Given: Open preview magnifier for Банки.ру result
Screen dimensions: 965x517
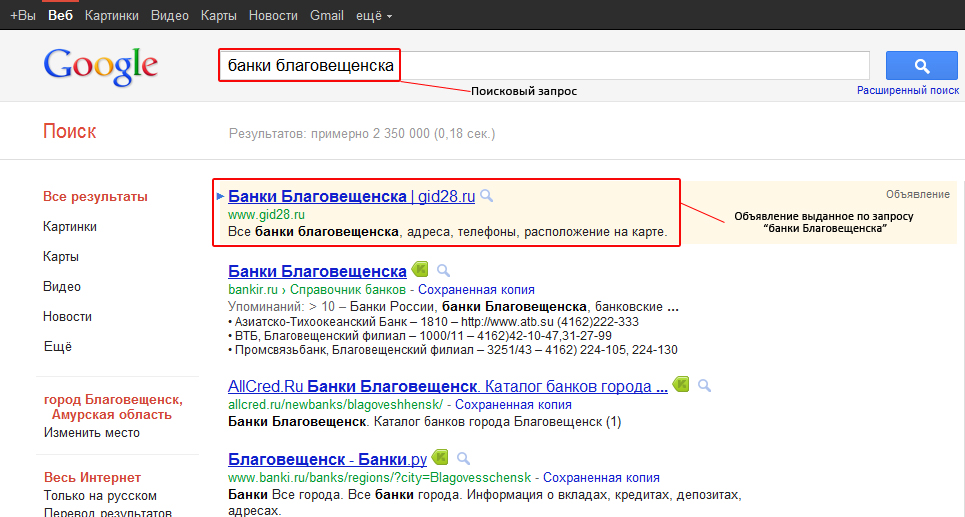Looking at the screenshot, I should [463, 459].
